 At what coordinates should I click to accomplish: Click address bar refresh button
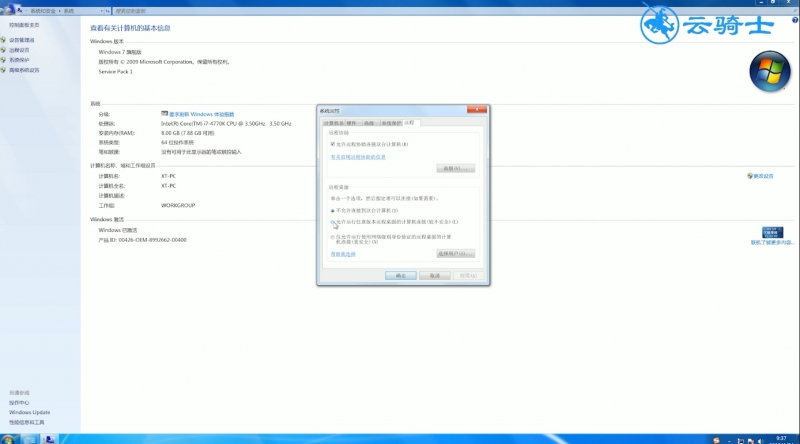[108, 11]
